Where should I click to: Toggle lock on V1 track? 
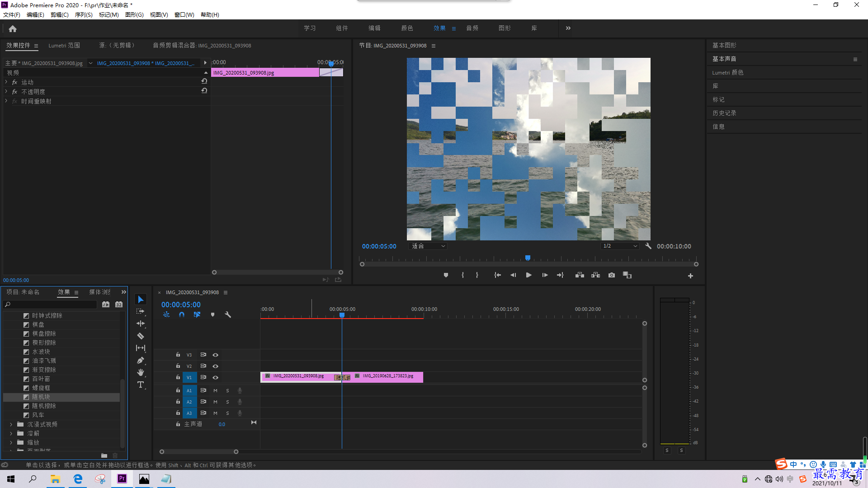click(x=178, y=377)
